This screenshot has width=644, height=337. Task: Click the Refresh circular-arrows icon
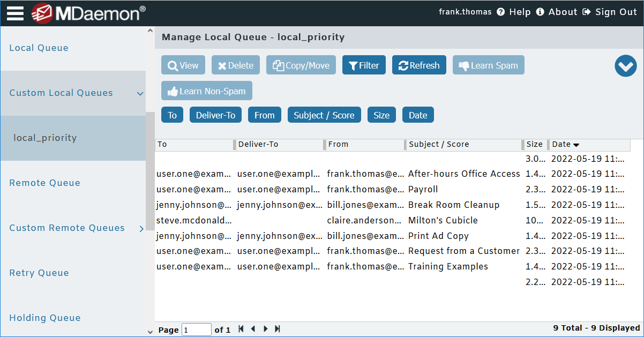(404, 65)
